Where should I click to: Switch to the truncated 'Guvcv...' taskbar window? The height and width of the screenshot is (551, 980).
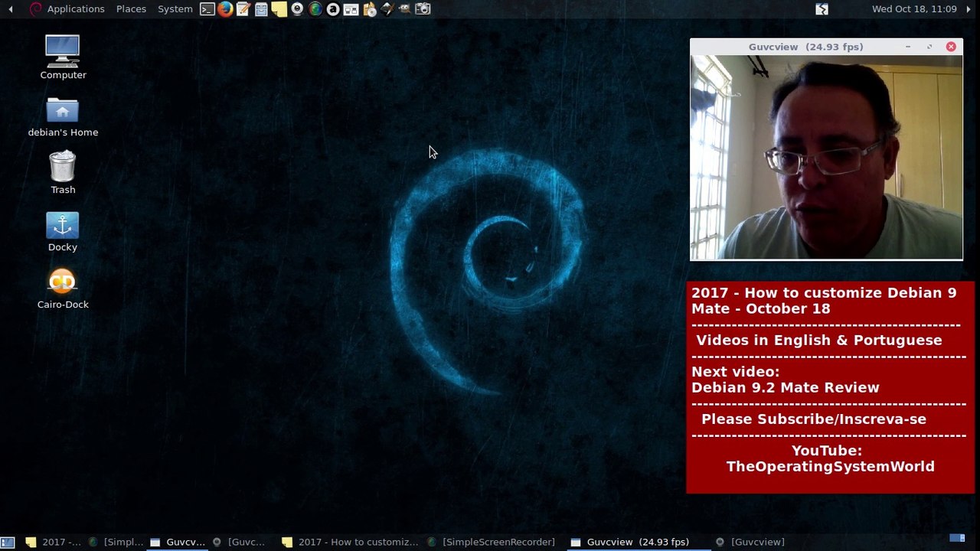coord(178,542)
